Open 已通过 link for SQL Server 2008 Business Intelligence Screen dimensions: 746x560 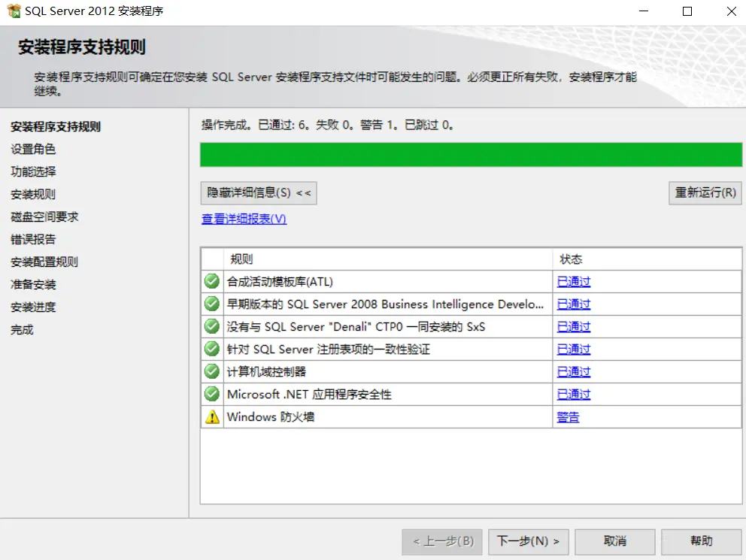[573, 304]
